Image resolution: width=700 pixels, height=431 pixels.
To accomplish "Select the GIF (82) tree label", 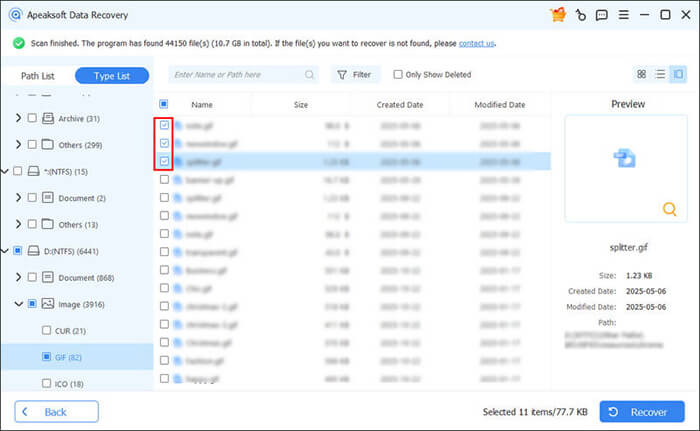I will click(x=68, y=357).
